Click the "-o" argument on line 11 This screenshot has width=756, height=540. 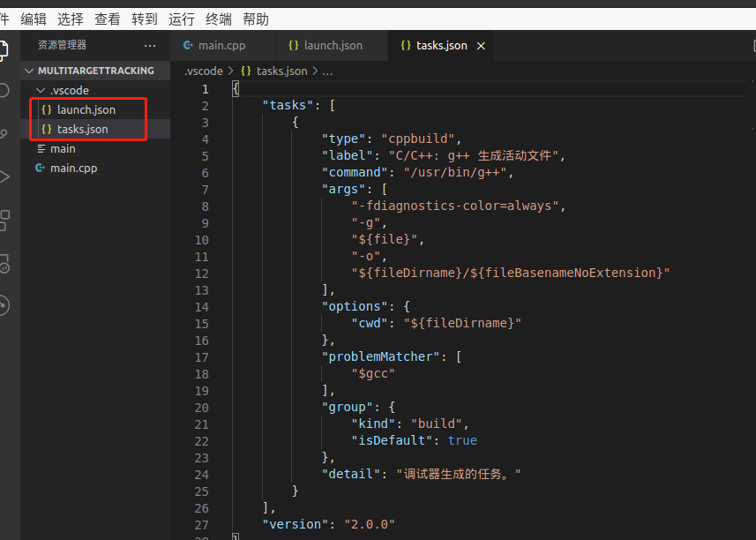pos(366,256)
